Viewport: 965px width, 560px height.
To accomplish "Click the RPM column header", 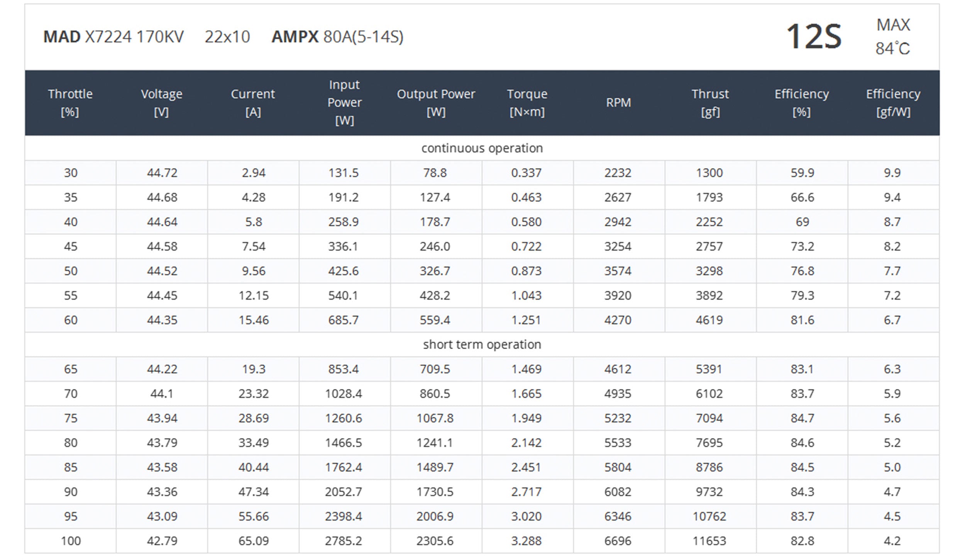I will pyautogui.click(x=618, y=103).
